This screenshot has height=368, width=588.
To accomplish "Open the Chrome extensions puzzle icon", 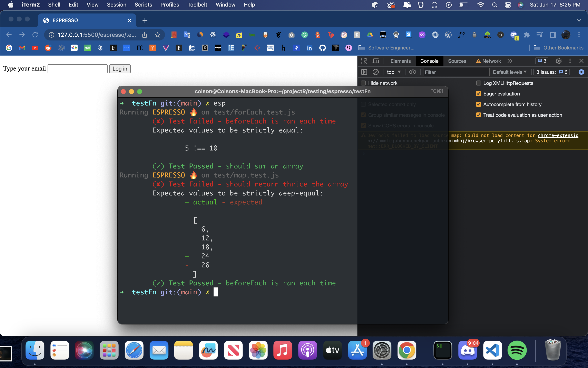I will point(527,35).
